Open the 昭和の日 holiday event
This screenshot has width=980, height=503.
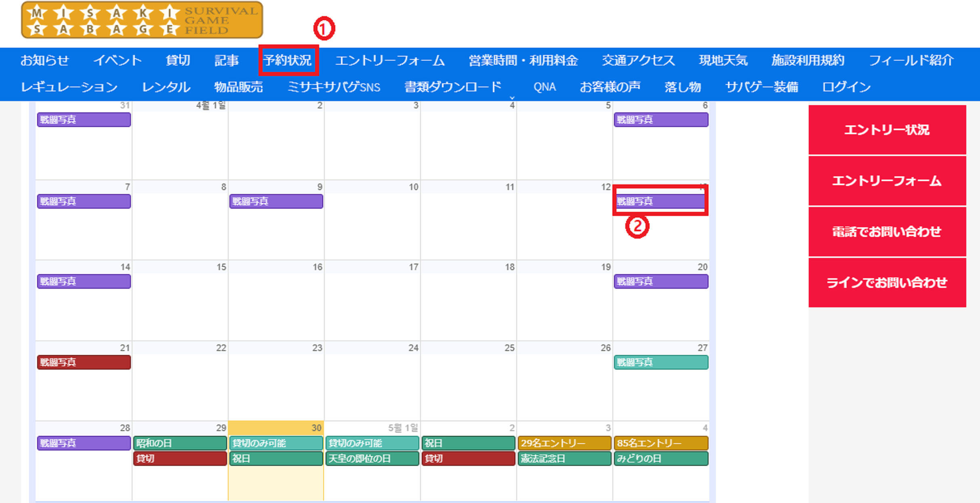[180, 443]
